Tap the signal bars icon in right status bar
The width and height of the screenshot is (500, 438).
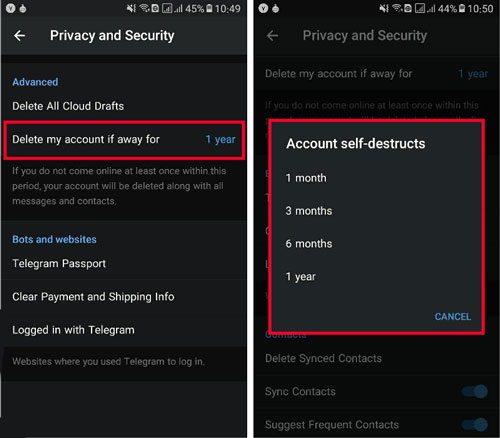click(431, 8)
